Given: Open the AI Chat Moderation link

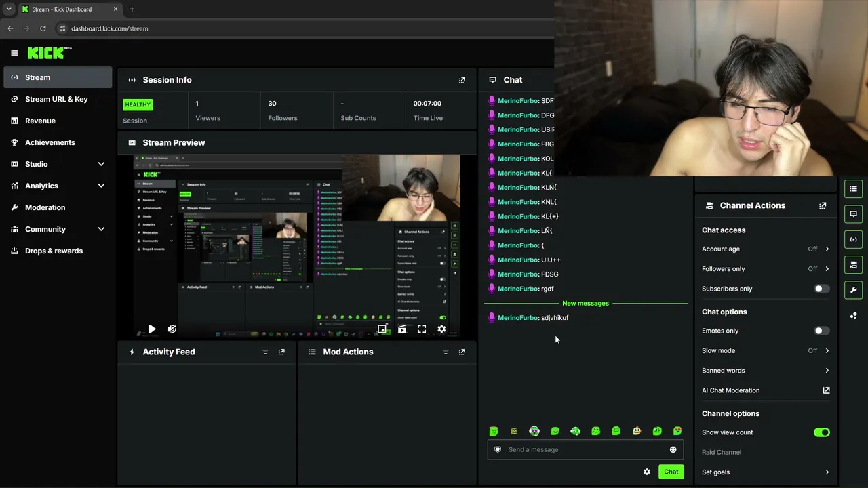Looking at the screenshot, I should pyautogui.click(x=766, y=390).
